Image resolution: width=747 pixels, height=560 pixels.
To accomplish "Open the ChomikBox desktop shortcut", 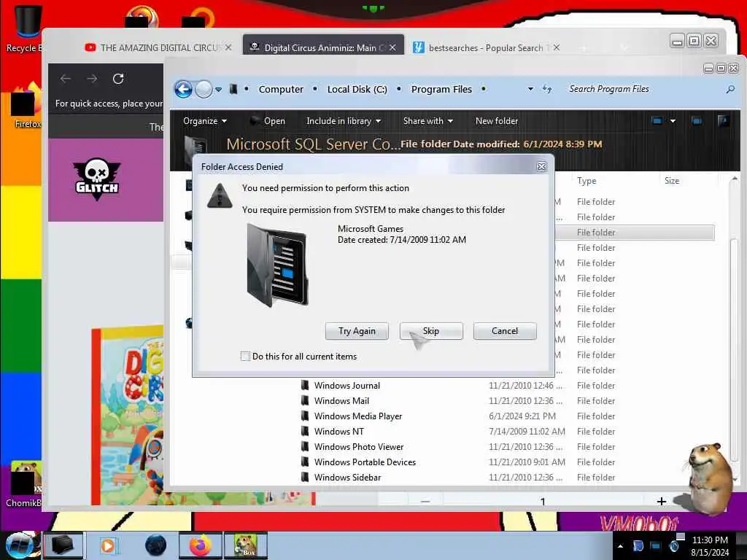I will coord(25,484).
